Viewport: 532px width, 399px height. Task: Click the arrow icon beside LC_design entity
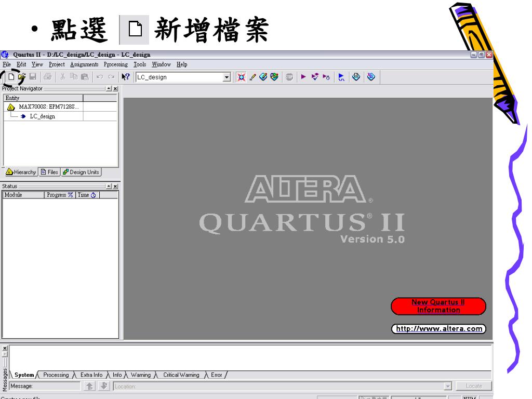click(x=23, y=116)
